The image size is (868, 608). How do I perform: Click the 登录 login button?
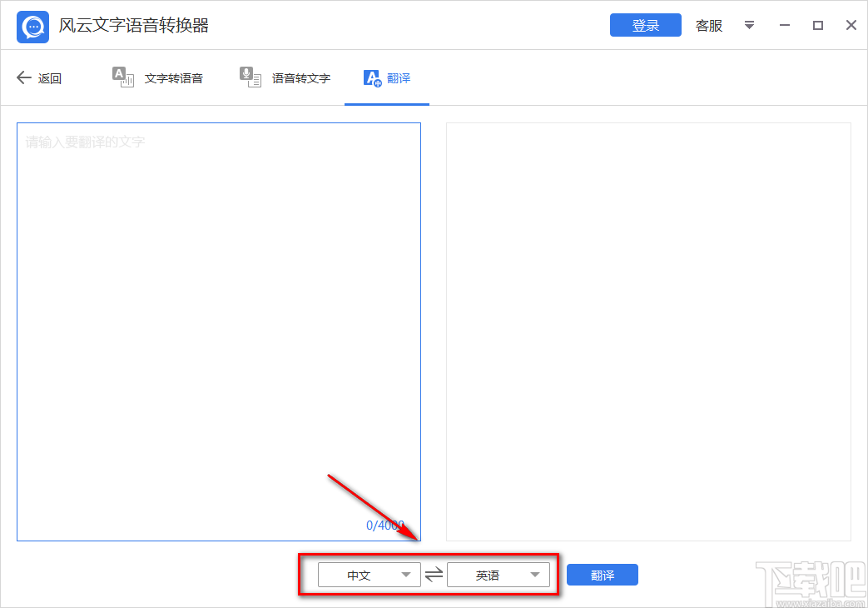646,26
